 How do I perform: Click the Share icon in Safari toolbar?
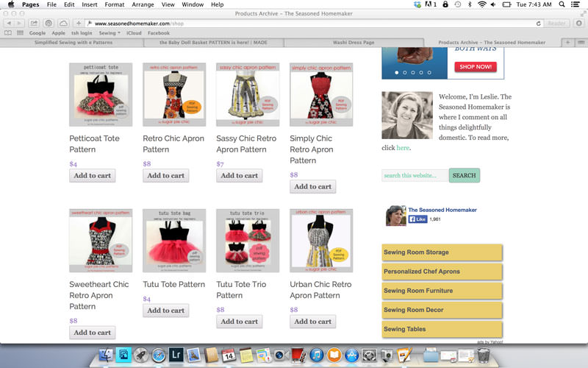click(33, 24)
